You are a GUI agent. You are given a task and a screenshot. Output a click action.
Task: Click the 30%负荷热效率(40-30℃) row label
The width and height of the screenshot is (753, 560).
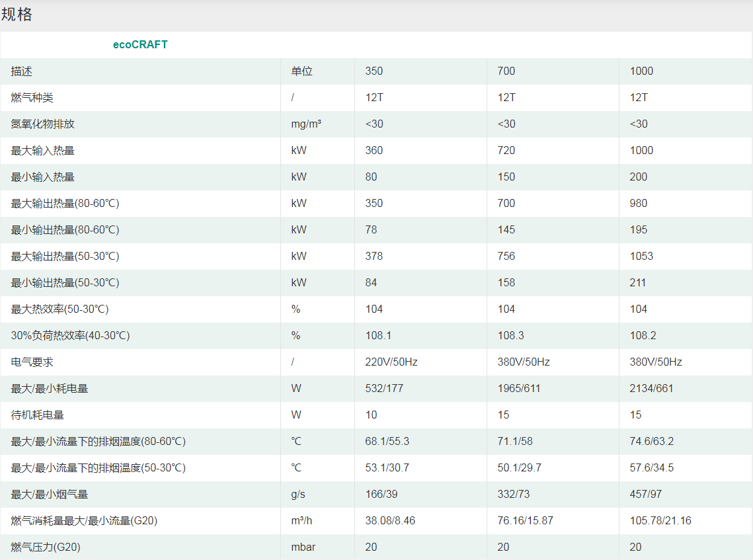(x=70, y=336)
